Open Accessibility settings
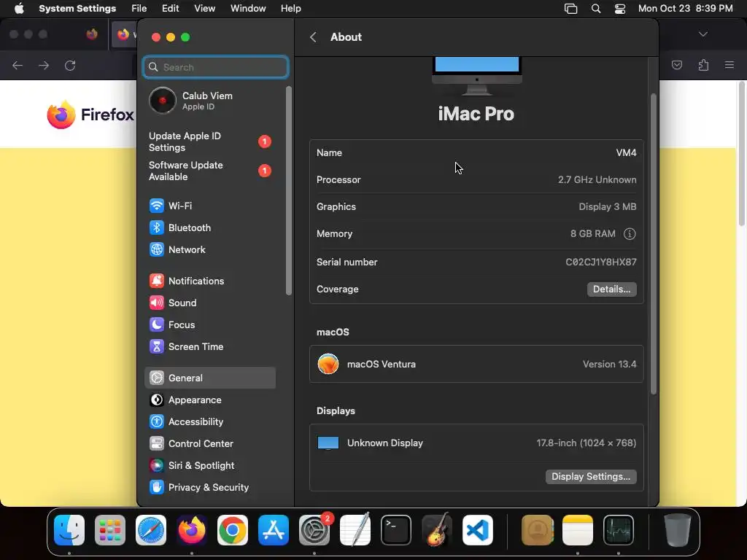 (209, 422)
